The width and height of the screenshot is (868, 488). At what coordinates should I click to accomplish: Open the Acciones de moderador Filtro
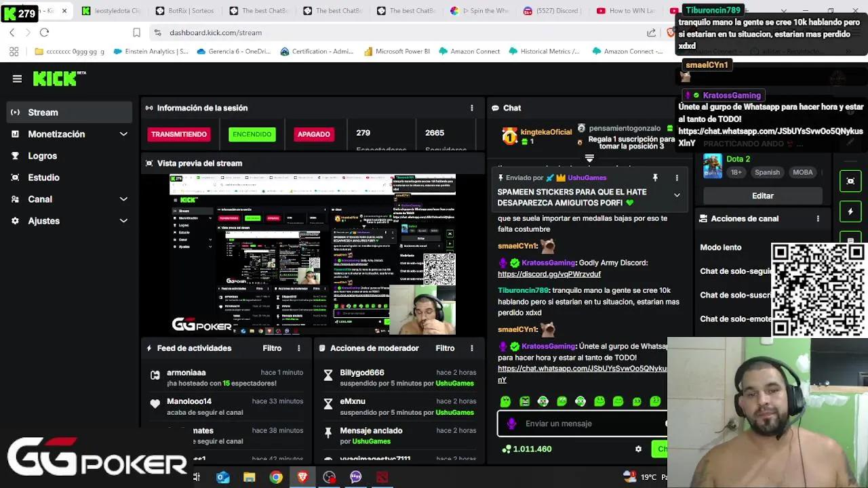445,348
